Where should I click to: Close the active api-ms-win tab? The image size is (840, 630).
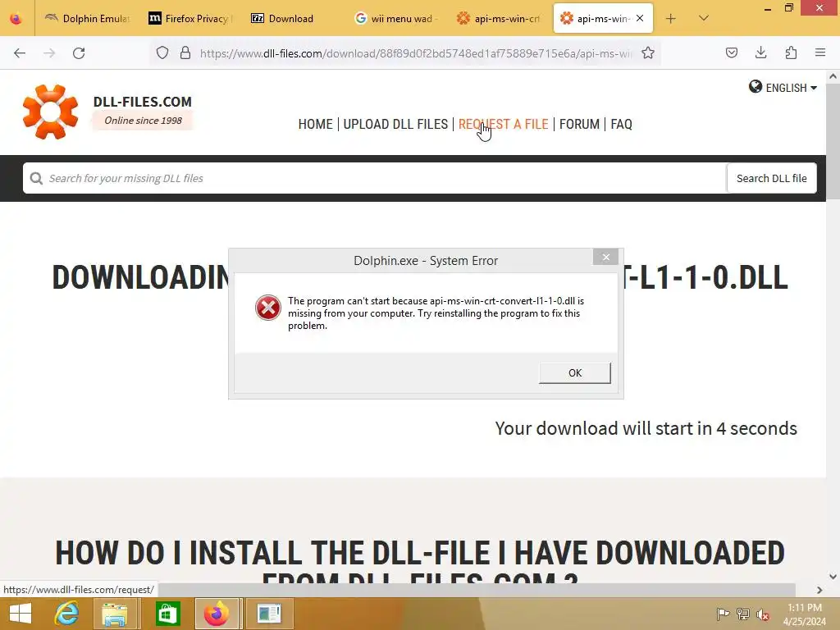pos(640,18)
